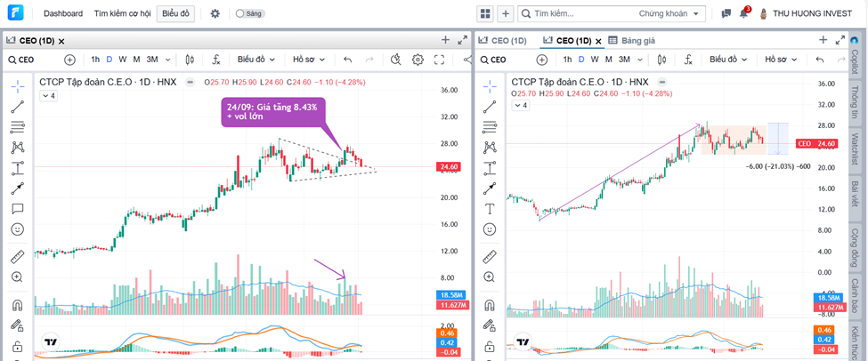The image size is (868, 361).
Task: Open the Dashboard menu item
Action: tap(62, 13)
